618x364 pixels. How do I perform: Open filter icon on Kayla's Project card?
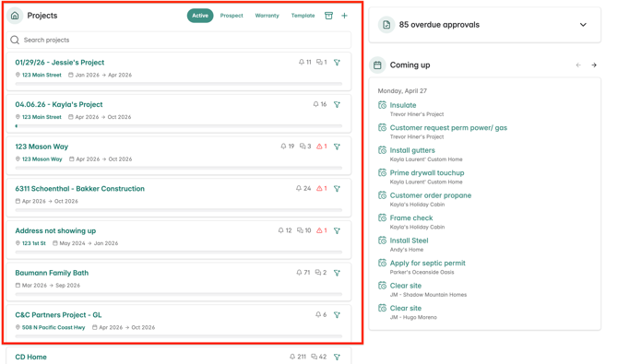(337, 104)
